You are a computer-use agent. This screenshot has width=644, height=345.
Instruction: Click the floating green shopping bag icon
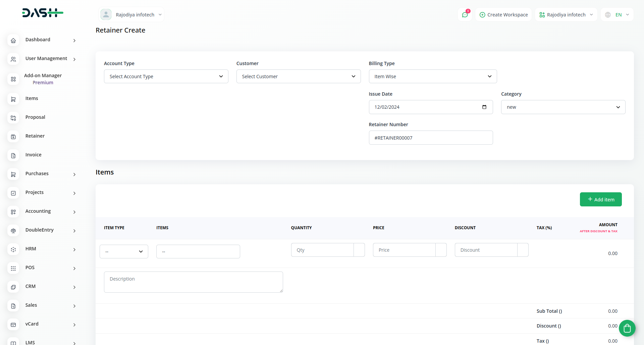coord(627,328)
